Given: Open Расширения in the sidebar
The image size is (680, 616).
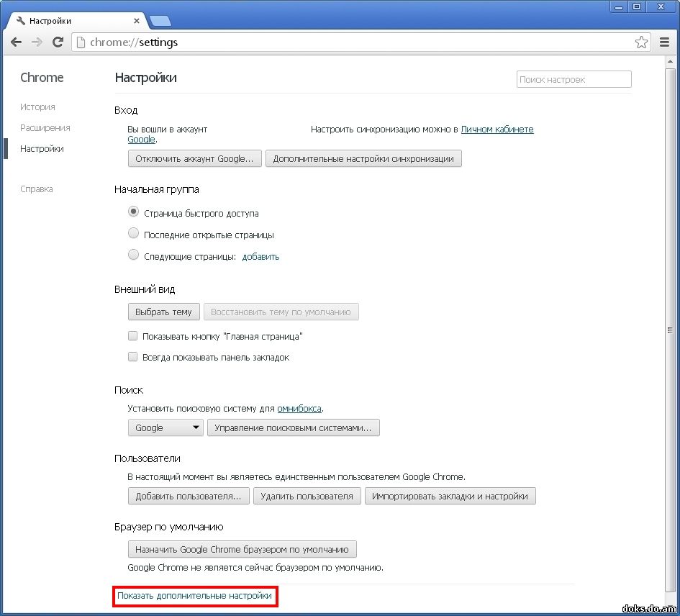Looking at the screenshot, I should click(45, 127).
